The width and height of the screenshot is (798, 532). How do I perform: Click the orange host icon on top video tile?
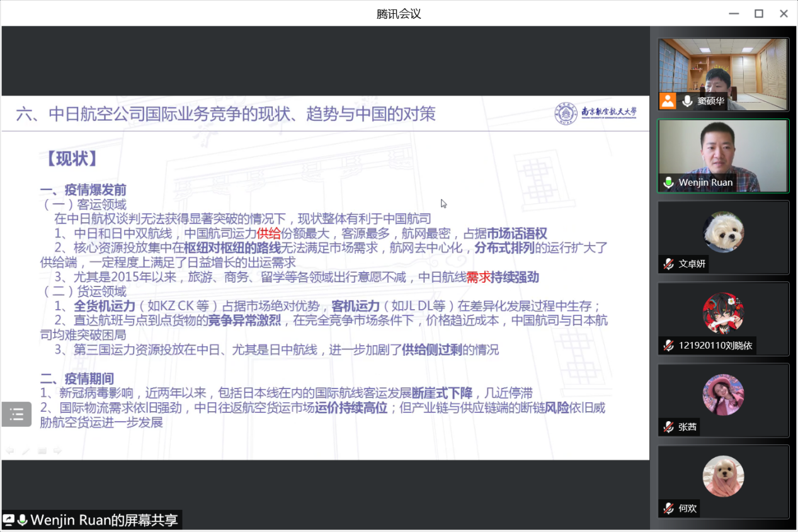(x=668, y=101)
